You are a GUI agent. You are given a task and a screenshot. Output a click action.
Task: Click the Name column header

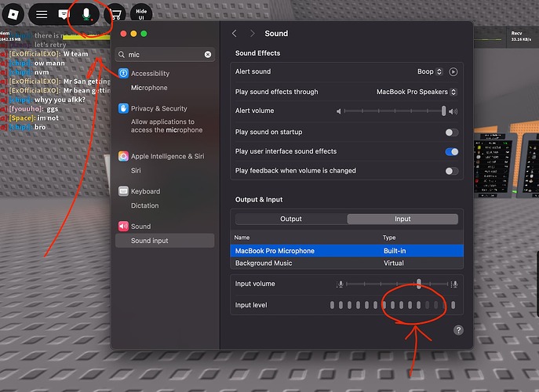242,238
